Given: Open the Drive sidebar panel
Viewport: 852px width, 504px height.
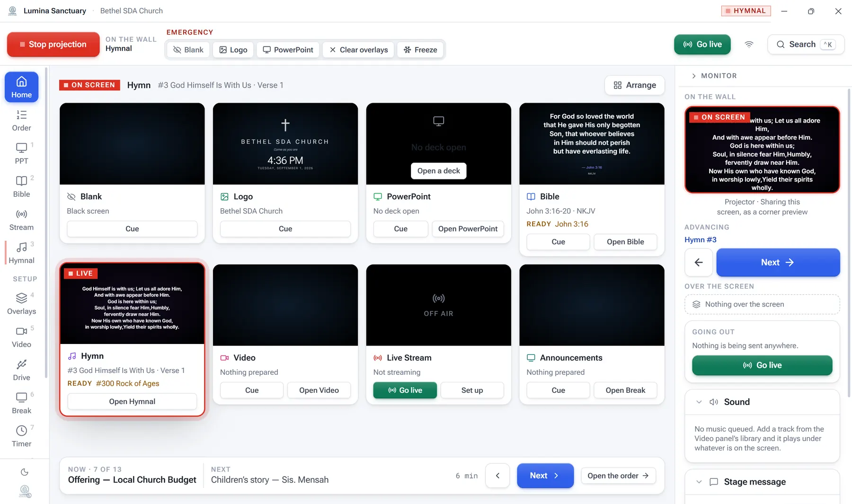Looking at the screenshot, I should pos(22,370).
